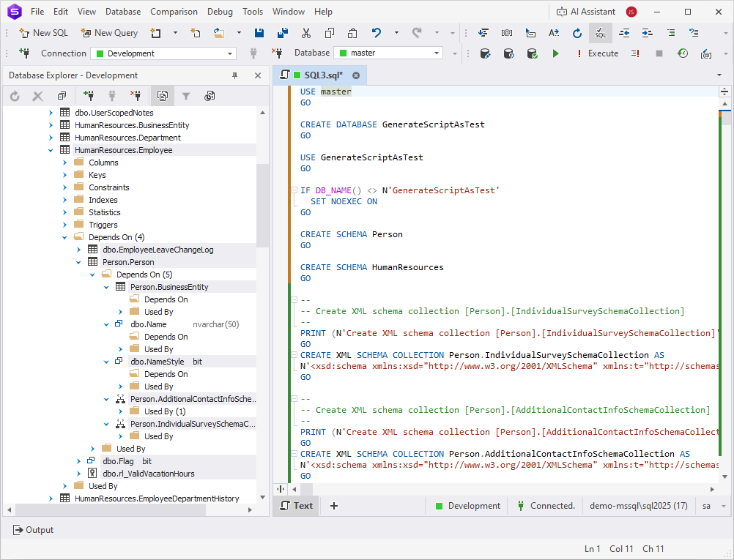Click the Format document icon

[x=483, y=33]
